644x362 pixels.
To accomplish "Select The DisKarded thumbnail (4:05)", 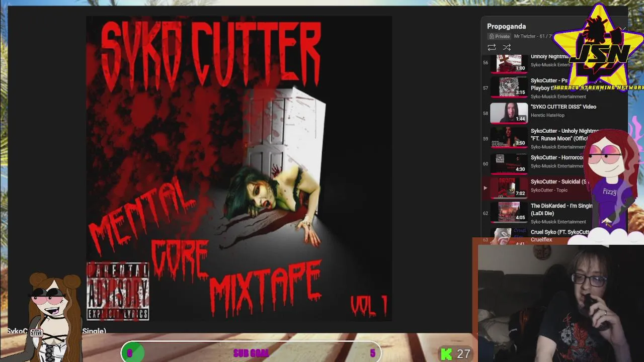I will [509, 212].
